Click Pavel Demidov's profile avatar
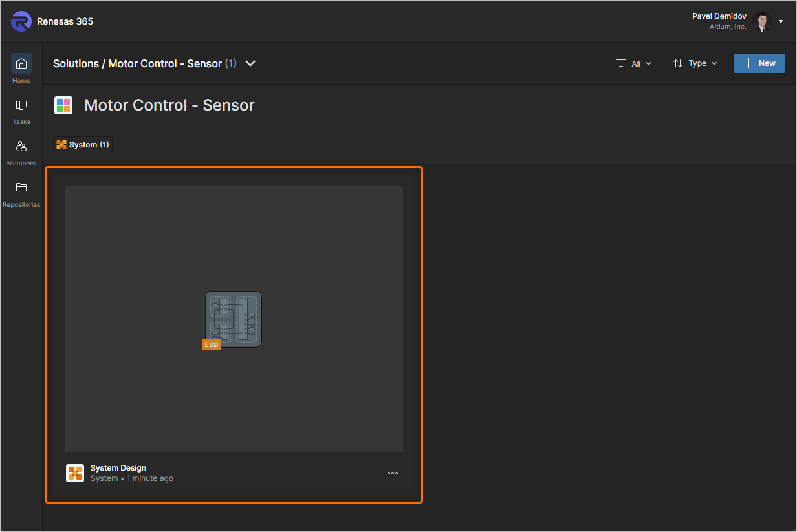 (x=763, y=22)
